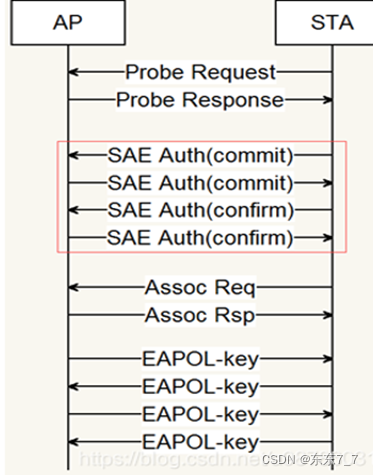Select the Assoc Req message label
373x475 pixels.
(200, 287)
